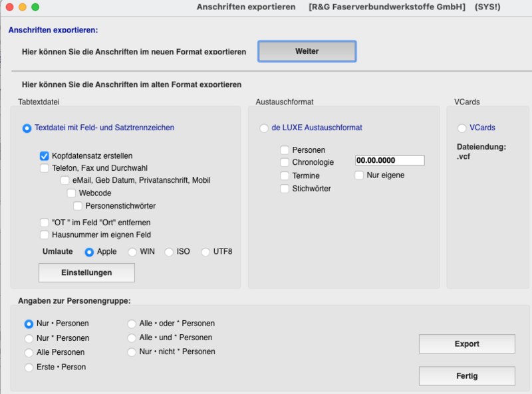This screenshot has height=394, width=532.
Task: Check Hausnummer im eignen Feld
Action: tap(45, 235)
